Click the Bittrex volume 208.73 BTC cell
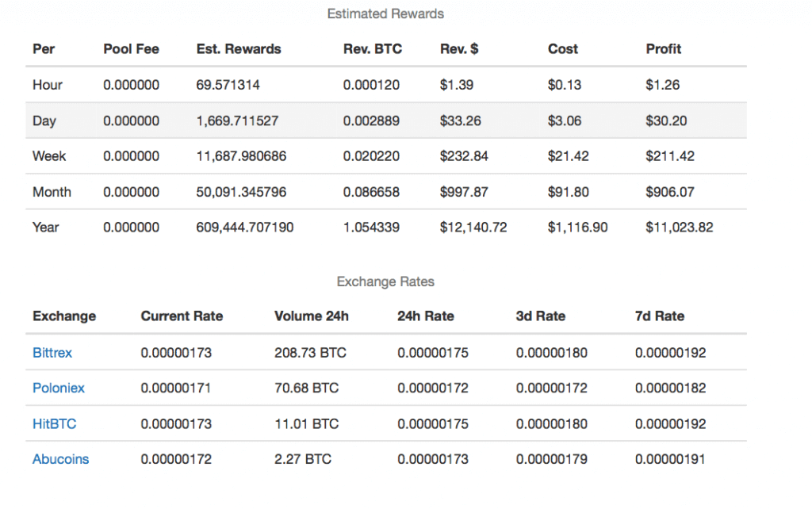This screenshot has height=509, width=812. [310, 353]
